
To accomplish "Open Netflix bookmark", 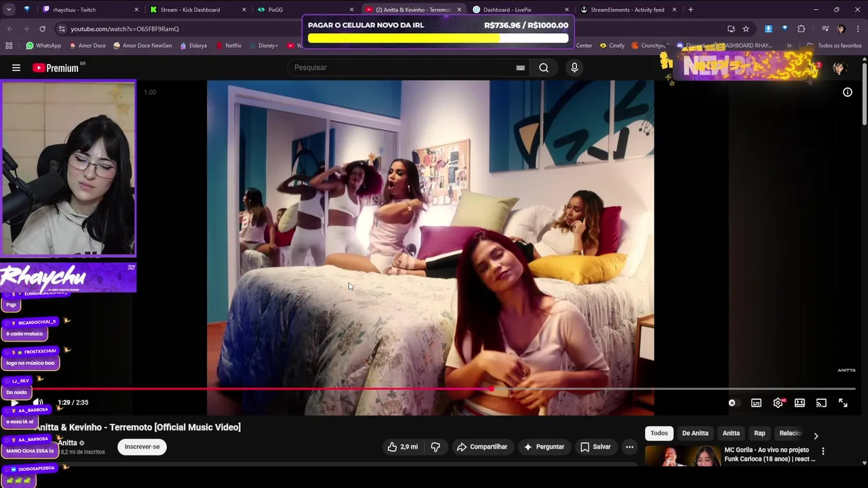I will [229, 45].
